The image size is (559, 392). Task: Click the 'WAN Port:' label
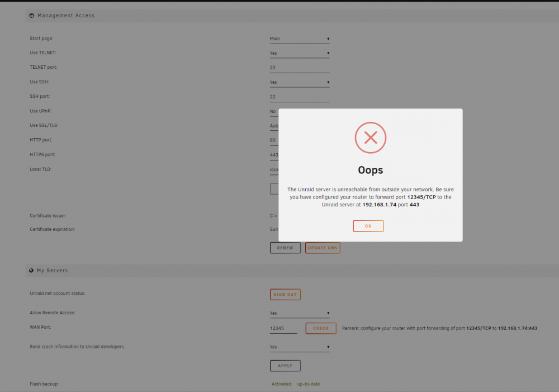(40, 327)
